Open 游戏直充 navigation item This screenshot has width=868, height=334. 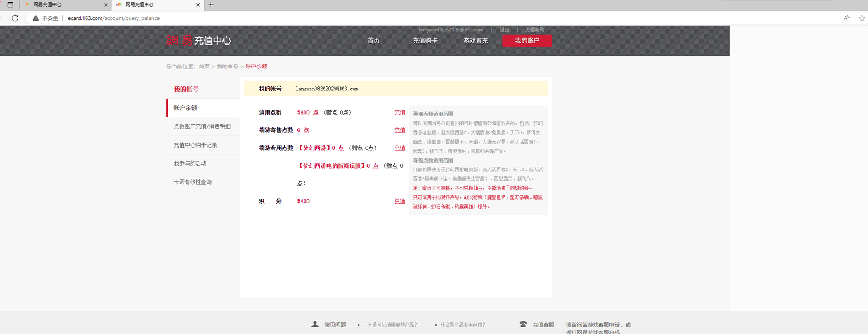[475, 41]
